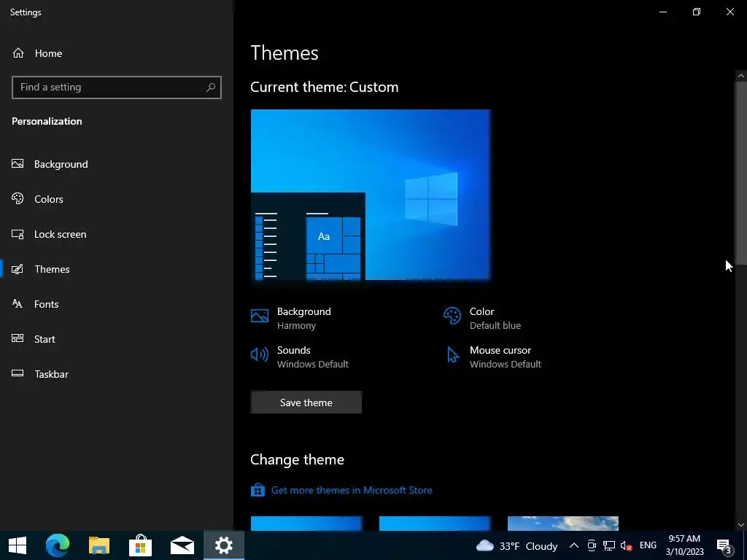Open the clock and date flyout

[x=684, y=545]
